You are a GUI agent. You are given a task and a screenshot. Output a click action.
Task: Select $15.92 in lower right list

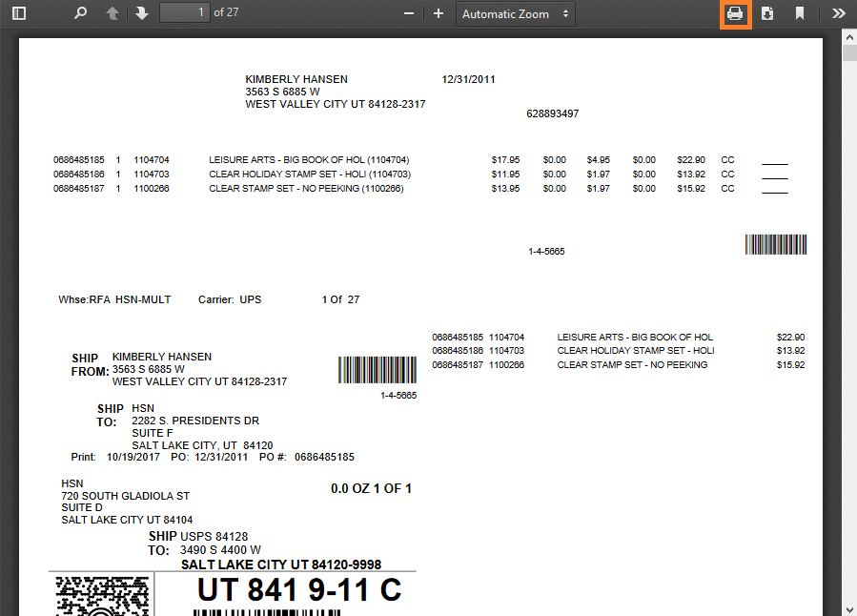pos(790,364)
